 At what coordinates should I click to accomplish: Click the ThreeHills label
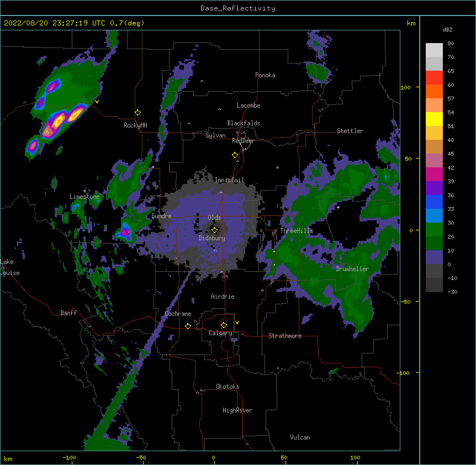(297, 231)
